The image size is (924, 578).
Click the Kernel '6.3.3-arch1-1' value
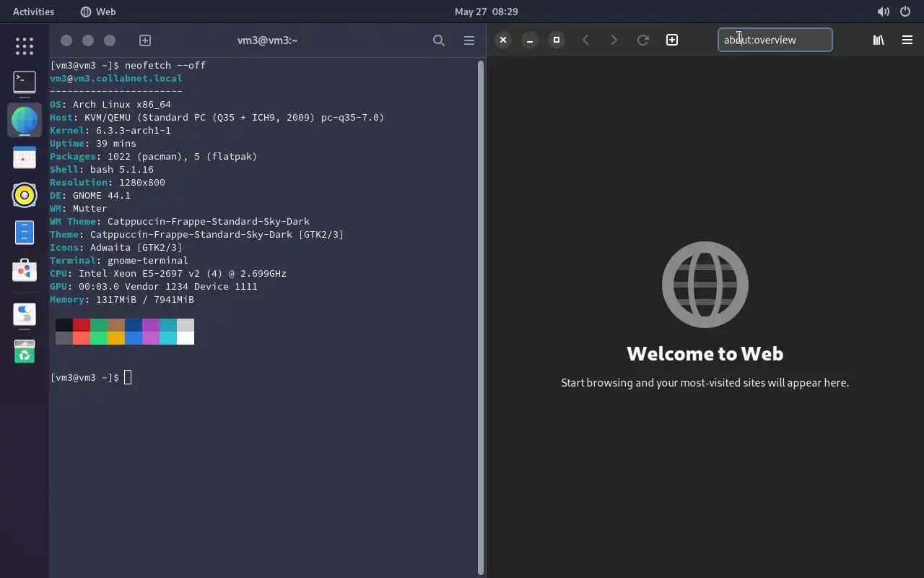point(134,130)
